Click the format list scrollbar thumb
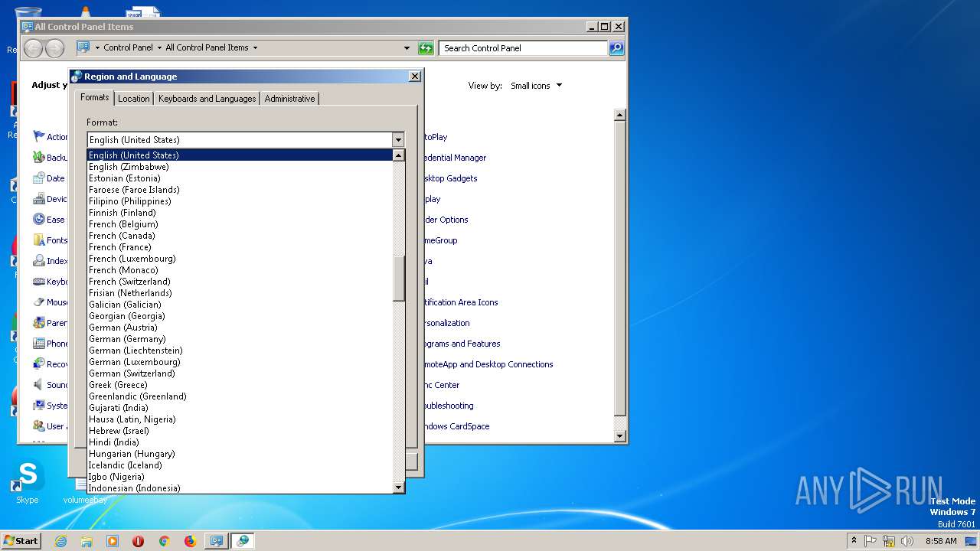Viewport: 980px width, 551px height. pos(398,279)
